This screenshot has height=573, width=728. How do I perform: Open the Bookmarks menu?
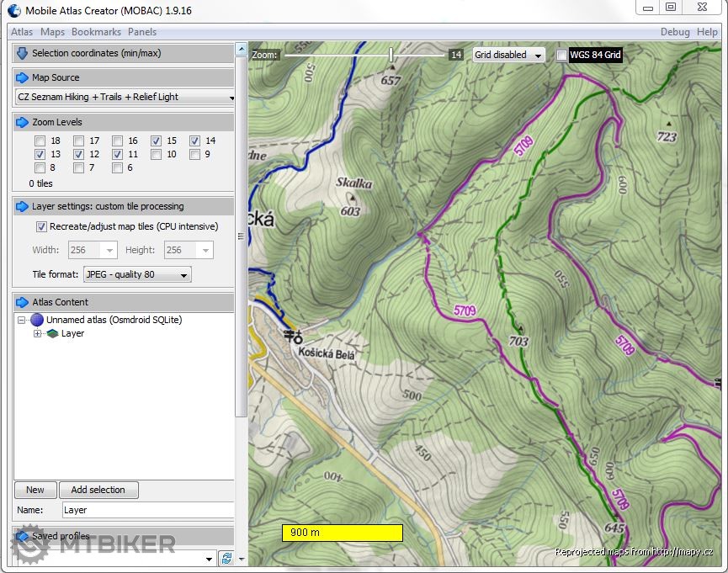(x=96, y=32)
